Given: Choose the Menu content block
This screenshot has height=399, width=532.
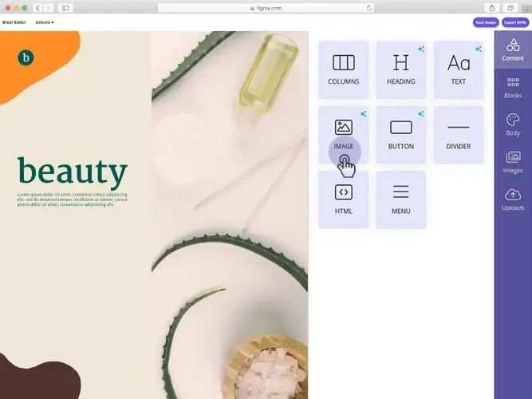Looking at the screenshot, I should click(x=400, y=199).
